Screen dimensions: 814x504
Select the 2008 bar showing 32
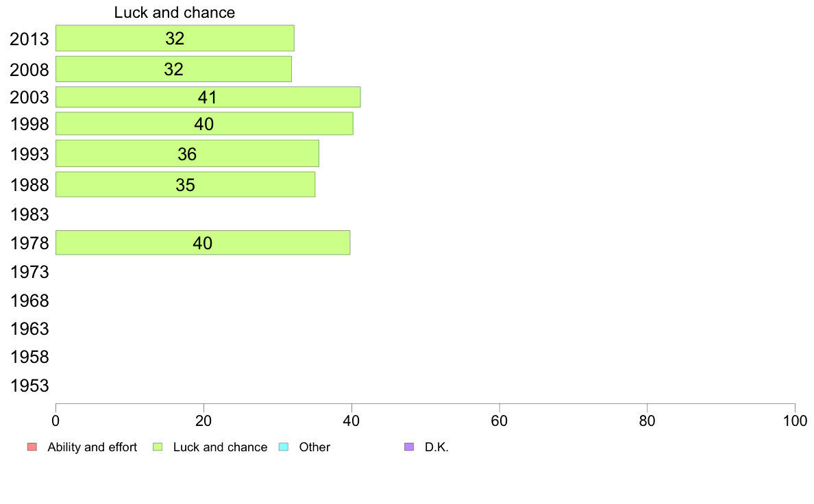coord(173,69)
